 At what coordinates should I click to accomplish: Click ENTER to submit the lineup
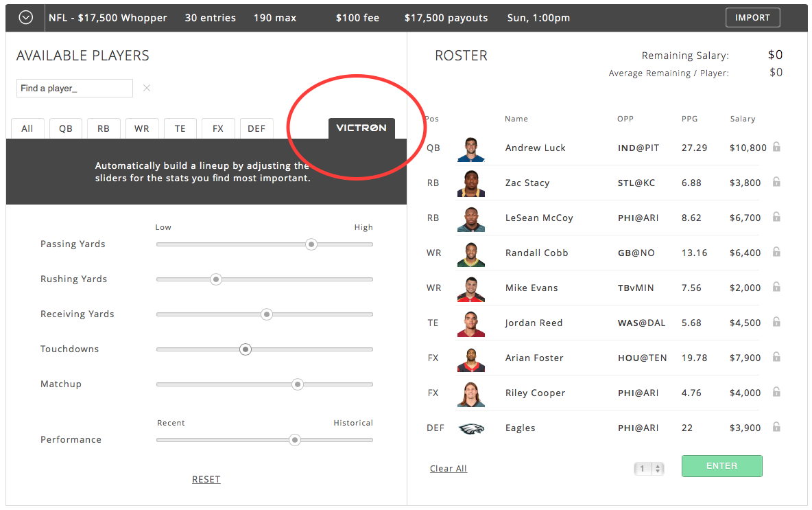click(721, 465)
